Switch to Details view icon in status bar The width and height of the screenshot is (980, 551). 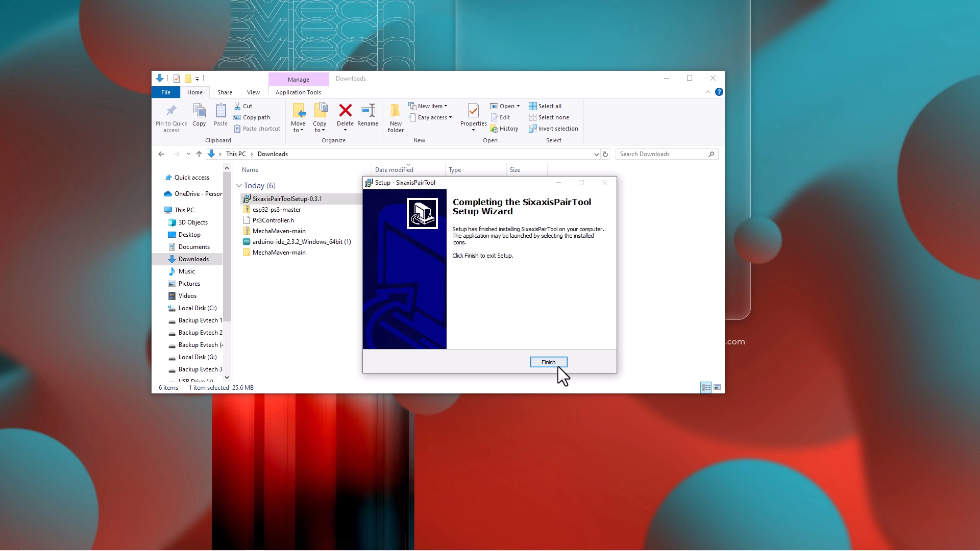(706, 388)
